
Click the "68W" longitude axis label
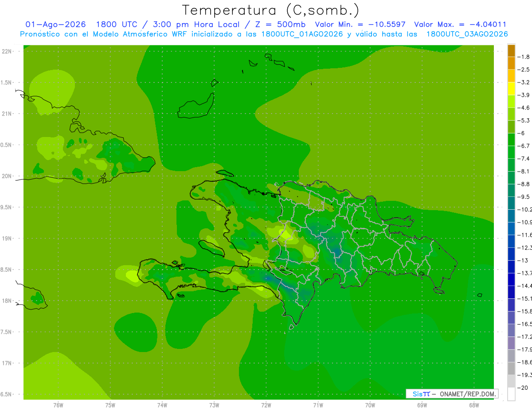474,405
